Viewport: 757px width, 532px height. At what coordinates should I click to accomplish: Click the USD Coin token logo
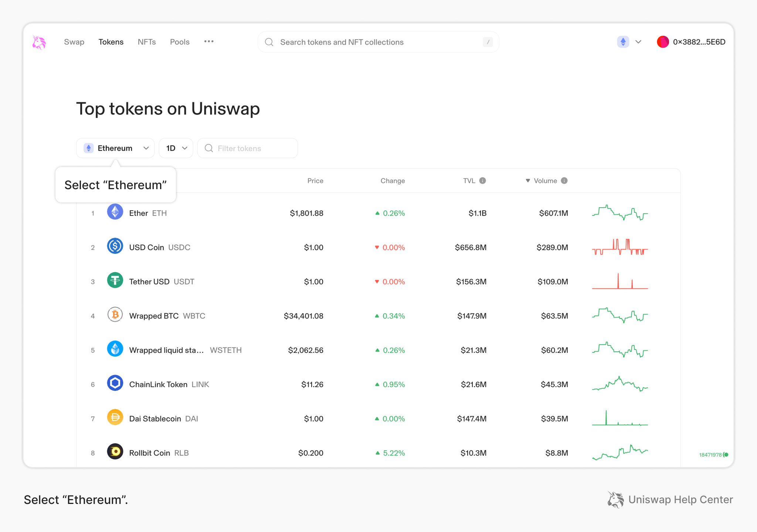pos(115,246)
